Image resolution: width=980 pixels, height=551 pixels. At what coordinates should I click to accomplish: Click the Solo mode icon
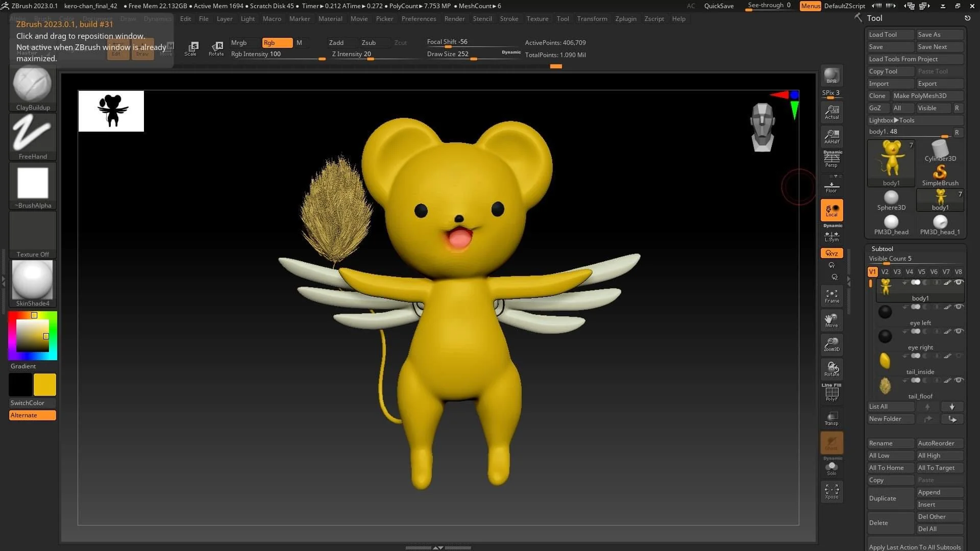(831, 468)
